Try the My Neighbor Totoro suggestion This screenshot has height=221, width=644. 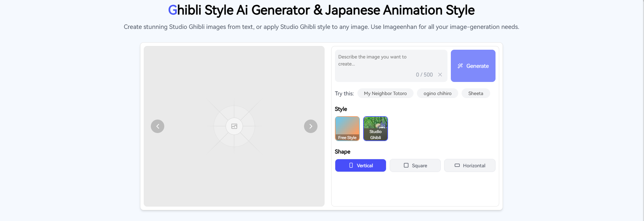pyautogui.click(x=385, y=93)
